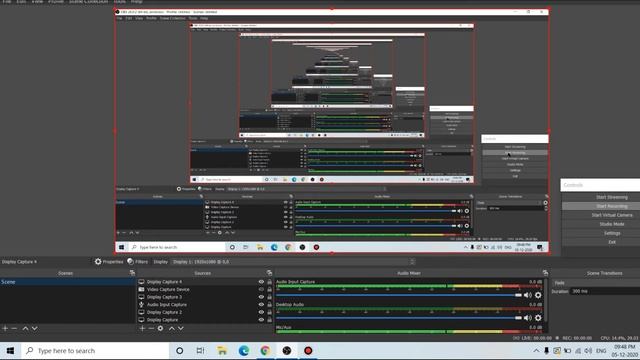
Task: Move the scene up in Scenes list
Action: (25, 328)
